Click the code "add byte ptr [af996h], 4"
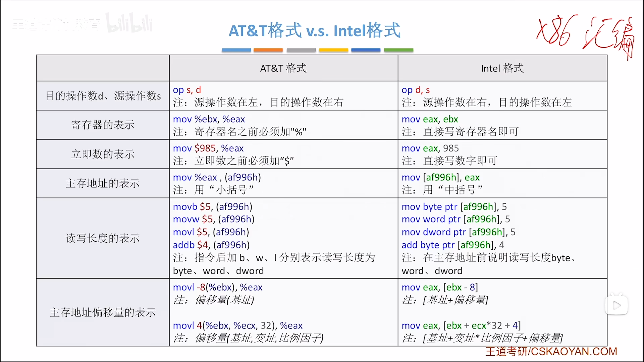This screenshot has width=644, height=362. click(453, 245)
